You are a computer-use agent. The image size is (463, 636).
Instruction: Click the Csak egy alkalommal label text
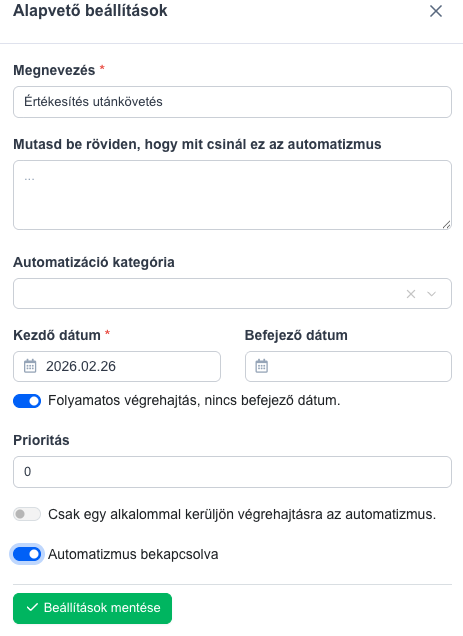click(242, 514)
